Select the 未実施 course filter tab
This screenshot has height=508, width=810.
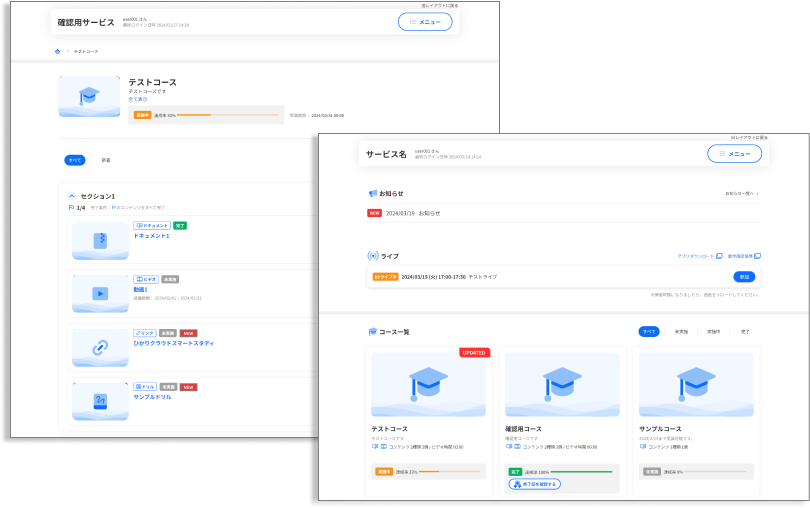pyautogui.click(x=681, y=331)
